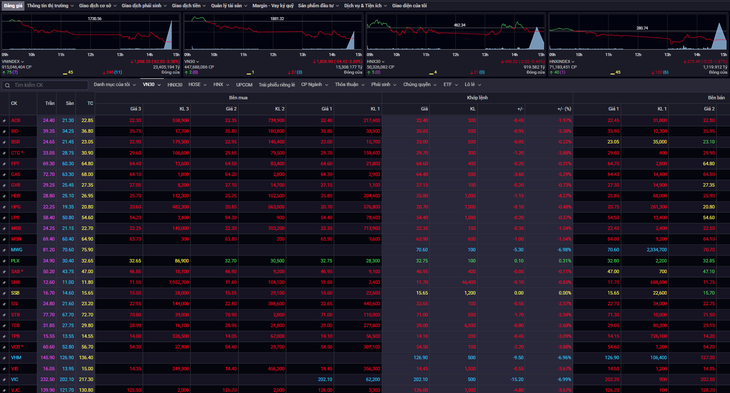730x393 pixels.
Task: Open the Thông tin thị trường menu
Action: tap(50, 6)
